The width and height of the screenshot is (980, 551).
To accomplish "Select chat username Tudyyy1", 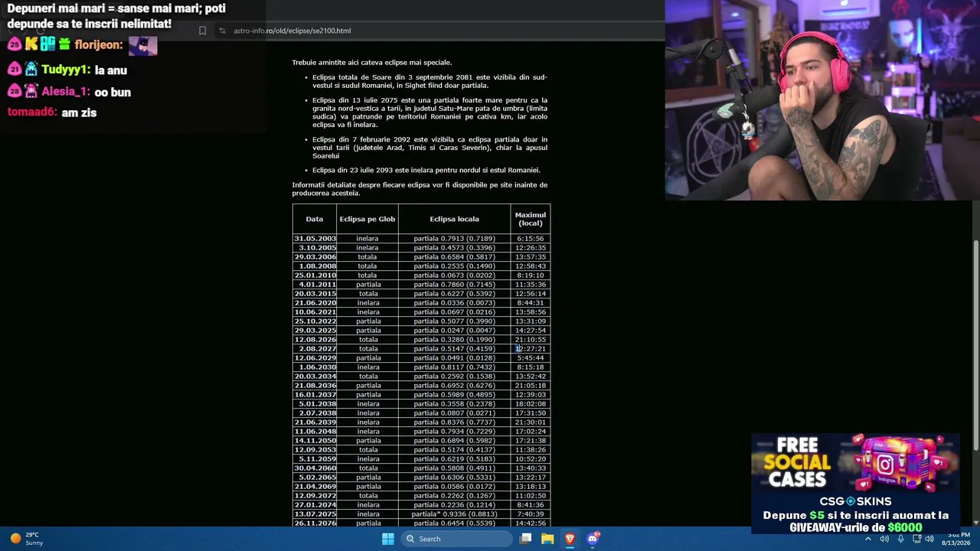I will (x=66, y=70).
